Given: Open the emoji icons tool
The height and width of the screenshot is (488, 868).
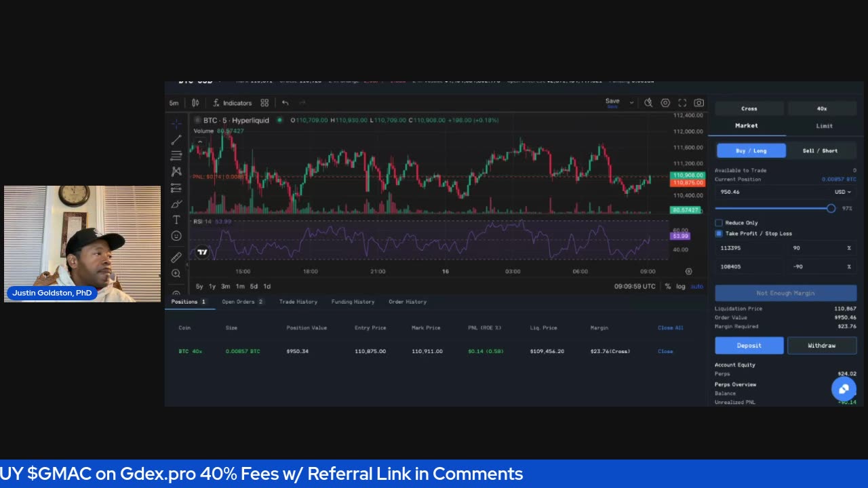Looking at the screenshot, I should (x=176, y=236).
